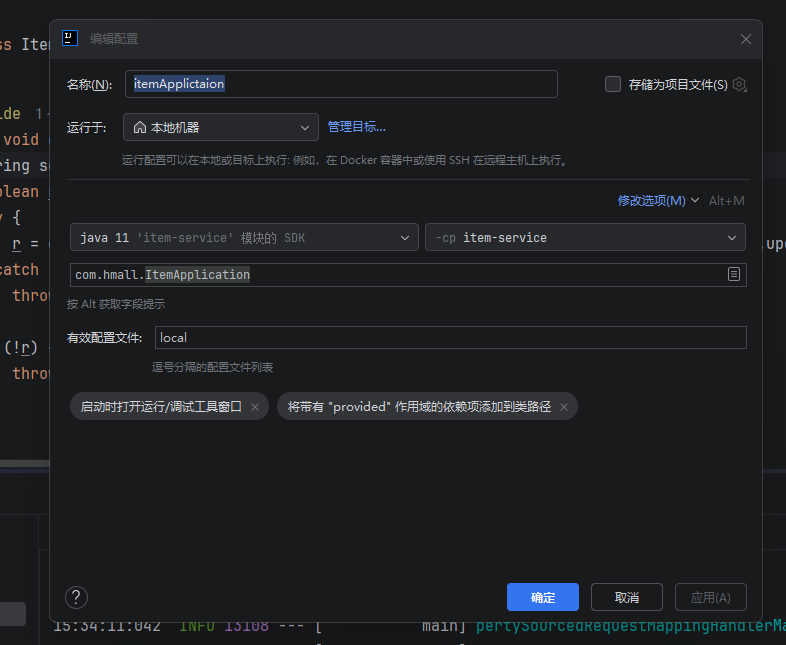Open the main class field's expand icon
The width and height of the screenshot is (786, 645).
tap(734, 274)
